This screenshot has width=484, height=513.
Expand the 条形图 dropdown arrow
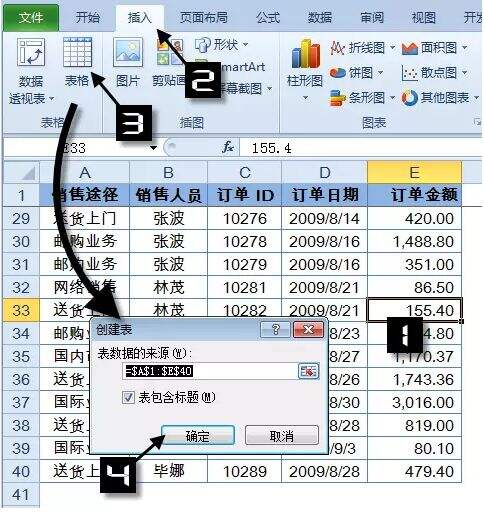(392, 98)
